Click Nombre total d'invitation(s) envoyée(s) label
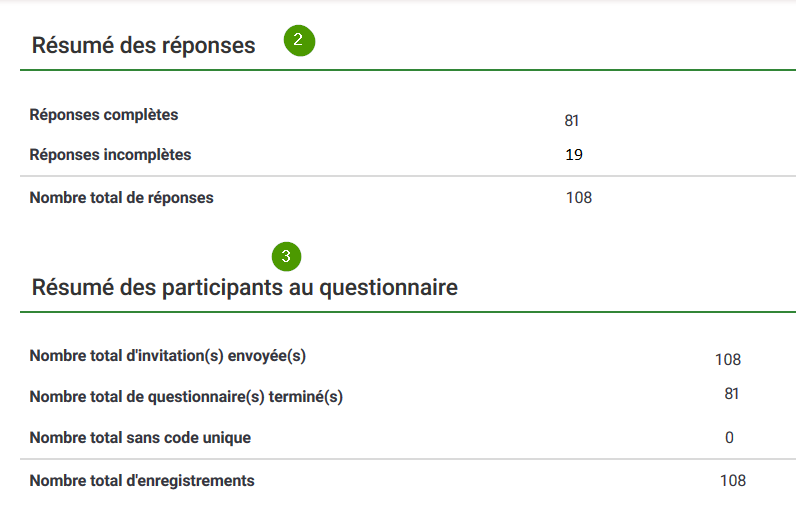 168,356
